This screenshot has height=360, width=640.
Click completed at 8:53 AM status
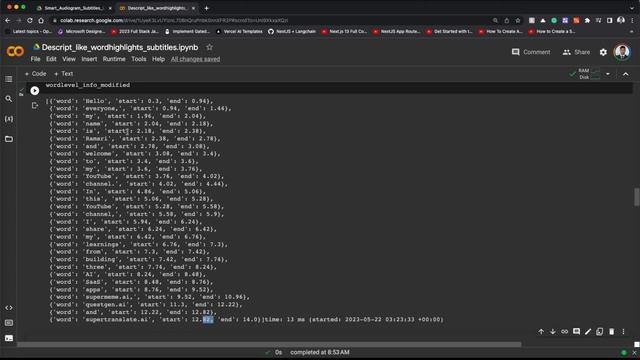320,352
